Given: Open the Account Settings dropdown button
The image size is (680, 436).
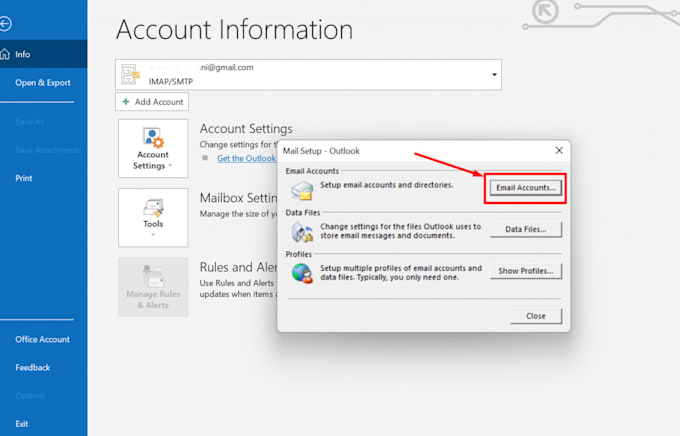Looking at the screenshot, I should [153, 148].
